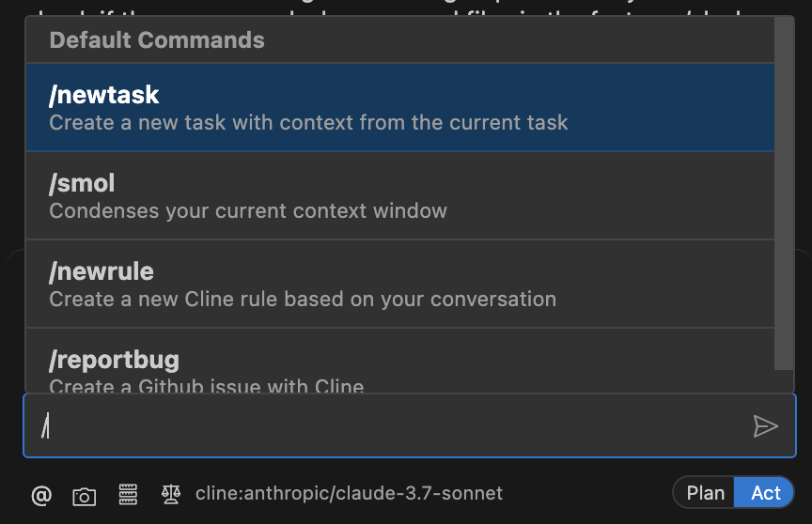Screen dimensions: 812x524
Task: Choose the /smol command
Action: (399, 195)
